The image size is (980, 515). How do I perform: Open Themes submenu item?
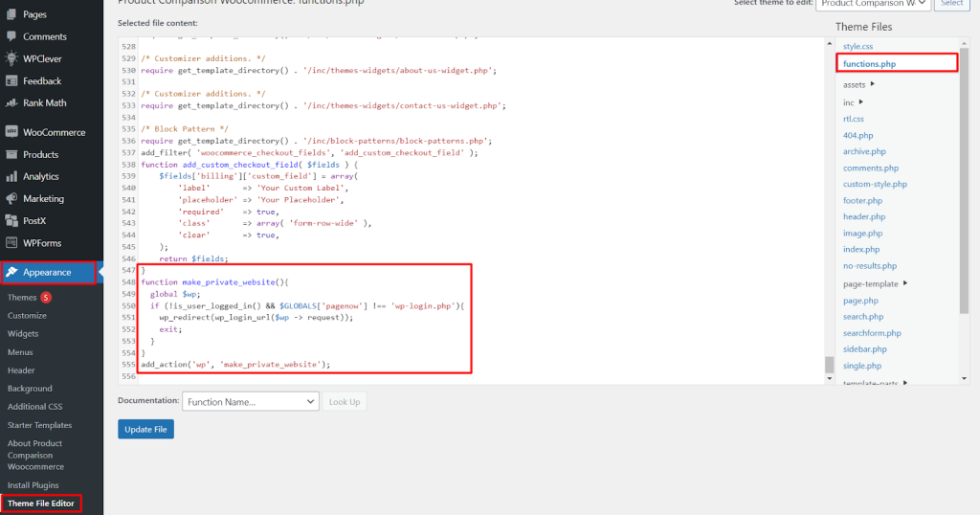tap(22, 298)
